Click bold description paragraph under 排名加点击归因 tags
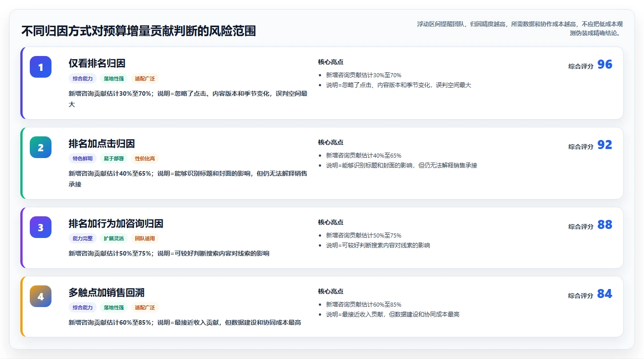 [188, 179]
